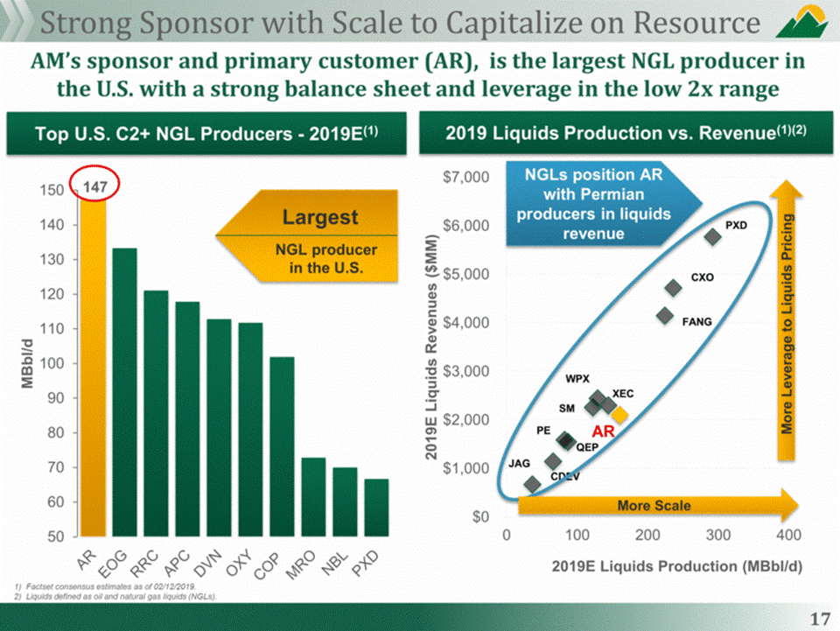Click slide page number 17
The width and height of the screenshot is (840, 631).
pos(820,619)
